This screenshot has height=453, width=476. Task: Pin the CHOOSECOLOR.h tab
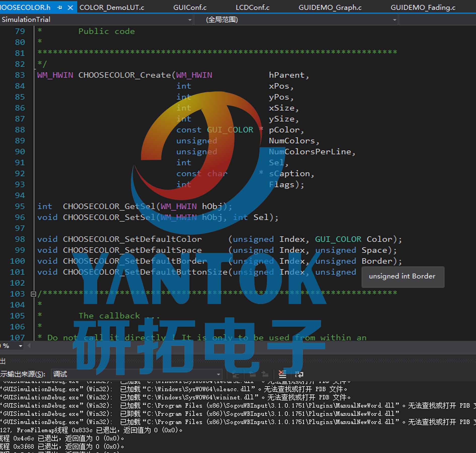[x=60, y=8]
